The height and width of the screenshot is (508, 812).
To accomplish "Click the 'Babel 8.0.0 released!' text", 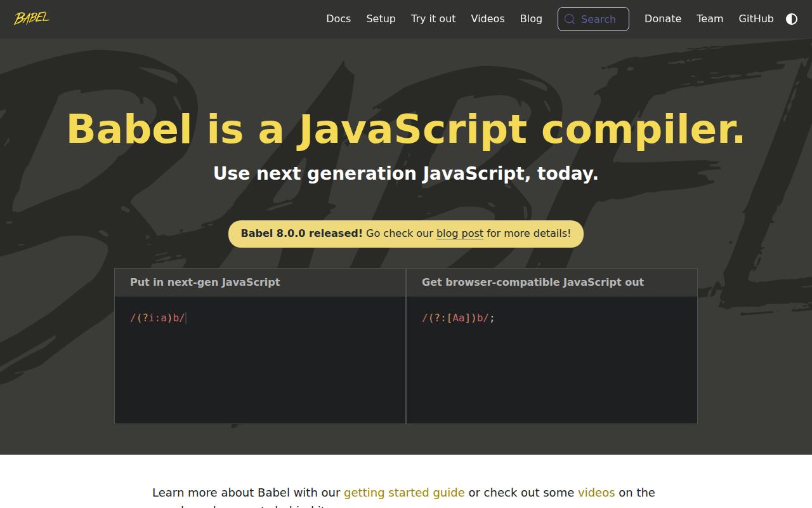I will (302, 233).
